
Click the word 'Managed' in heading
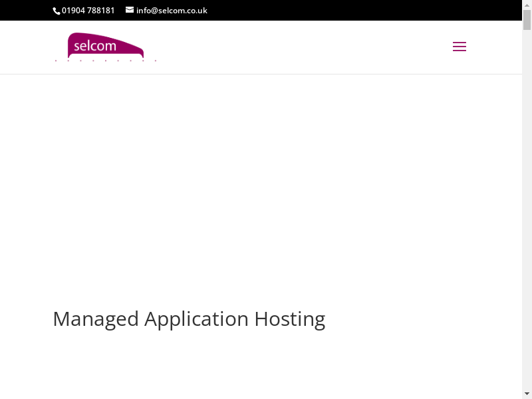(x=96, y=319)
